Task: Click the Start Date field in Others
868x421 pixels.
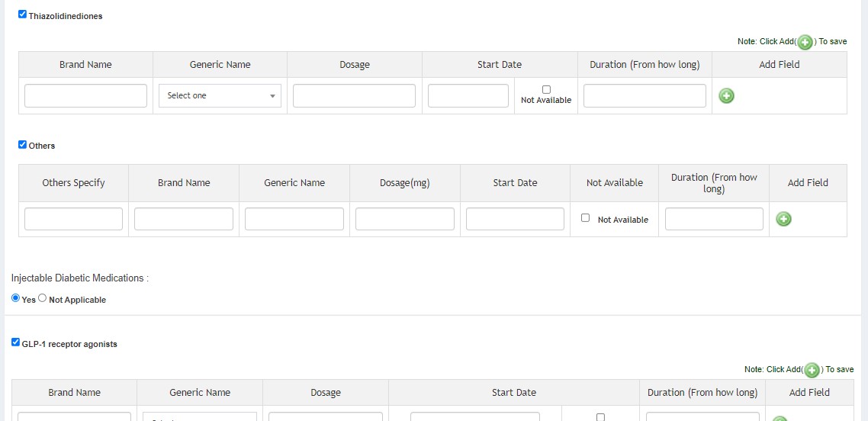Action: click(515, 219)
